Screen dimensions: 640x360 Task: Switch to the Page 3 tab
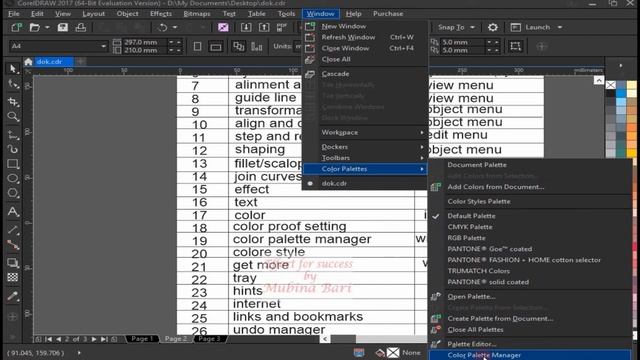(x=209, y=339)
